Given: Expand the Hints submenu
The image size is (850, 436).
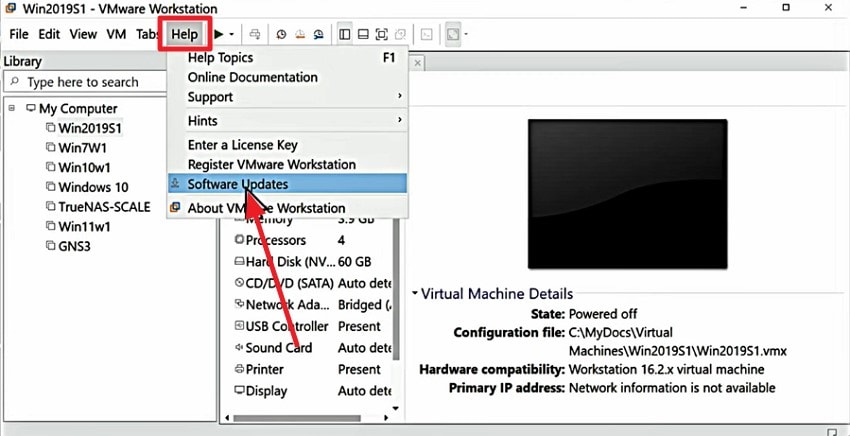Looking at the screenshot, I should tap(287, 120).
